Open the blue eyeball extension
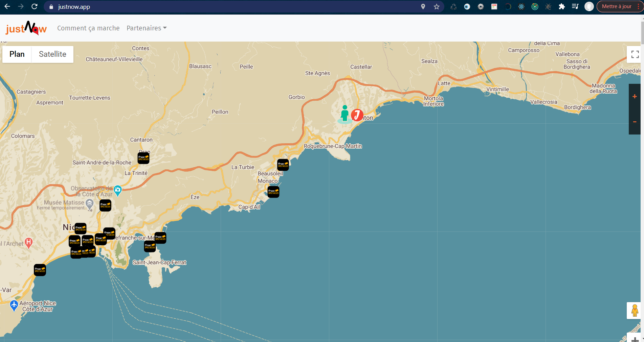 point(467,7)
